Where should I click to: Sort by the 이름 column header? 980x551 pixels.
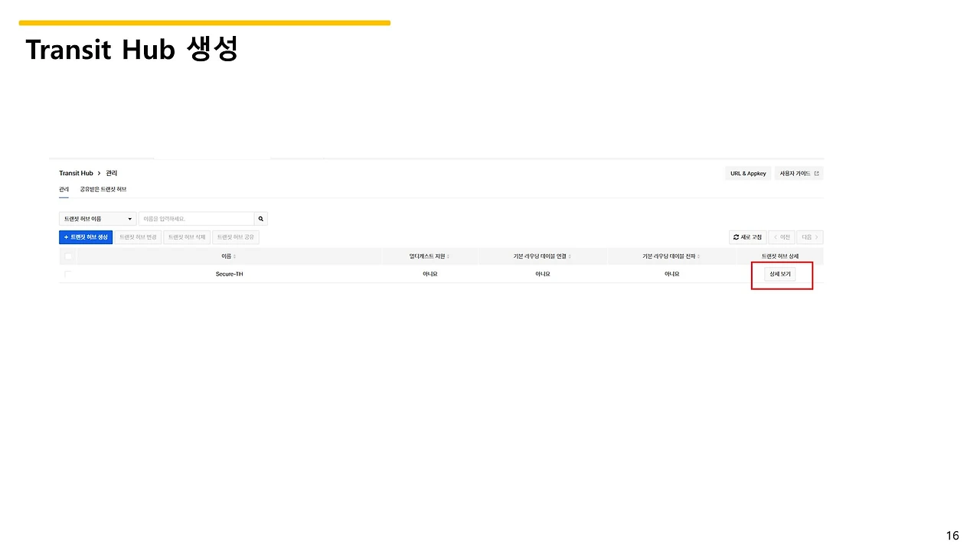click(229, 256)
